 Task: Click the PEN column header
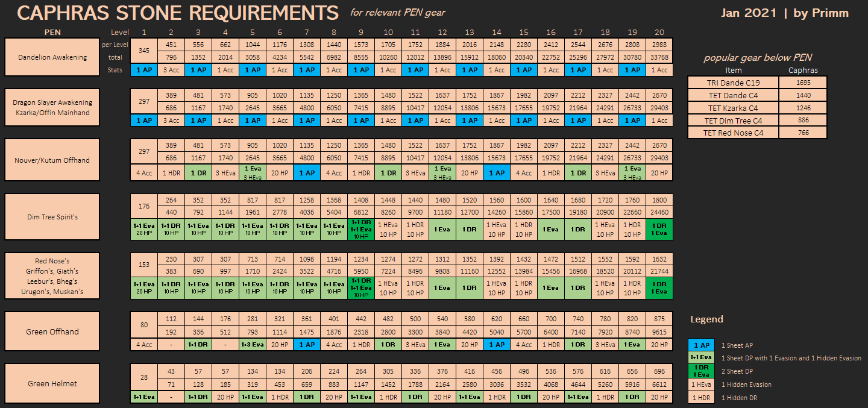52,32
